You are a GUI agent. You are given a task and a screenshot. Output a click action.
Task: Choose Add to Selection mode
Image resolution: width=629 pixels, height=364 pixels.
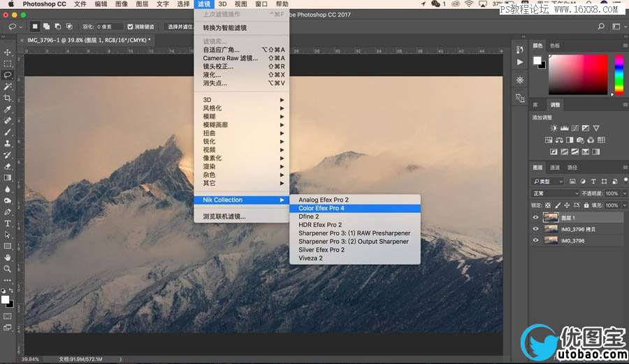click(47, 27)
